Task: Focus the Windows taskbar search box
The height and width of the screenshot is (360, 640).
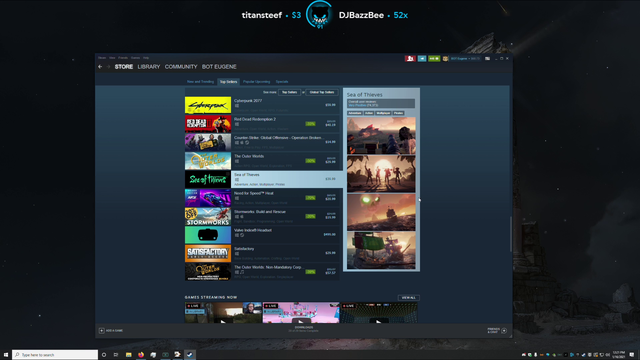Action: (x=55, y=355)
